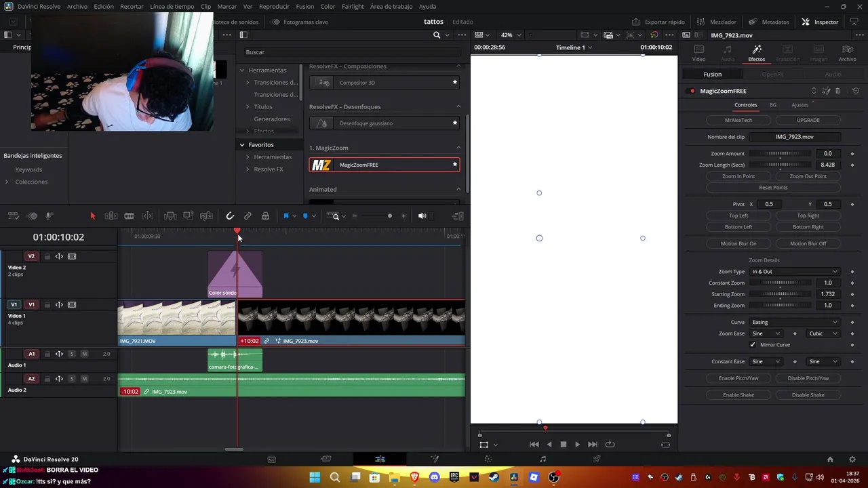The image size is (868, 488).
Task: Open the Zoom Ease Cubic dropdown
Action: coord(823,333)
